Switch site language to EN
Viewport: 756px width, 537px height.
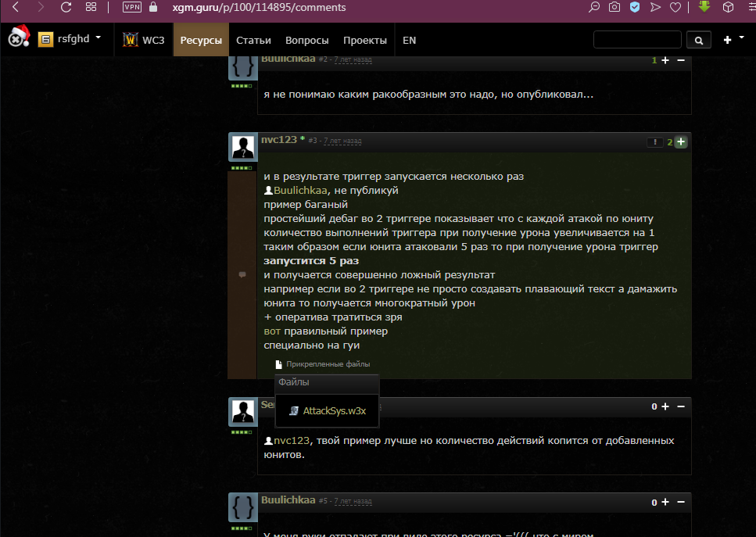[x=410, y=40]
